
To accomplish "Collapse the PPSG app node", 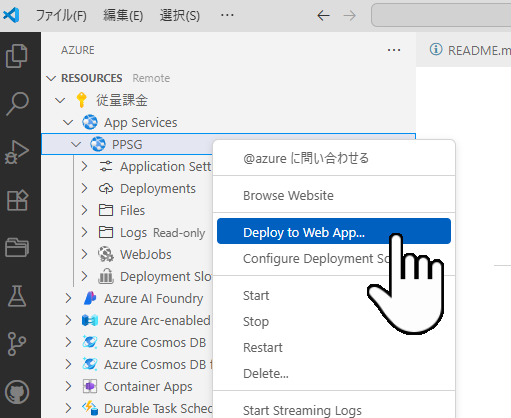I will [x=76, y=144].
